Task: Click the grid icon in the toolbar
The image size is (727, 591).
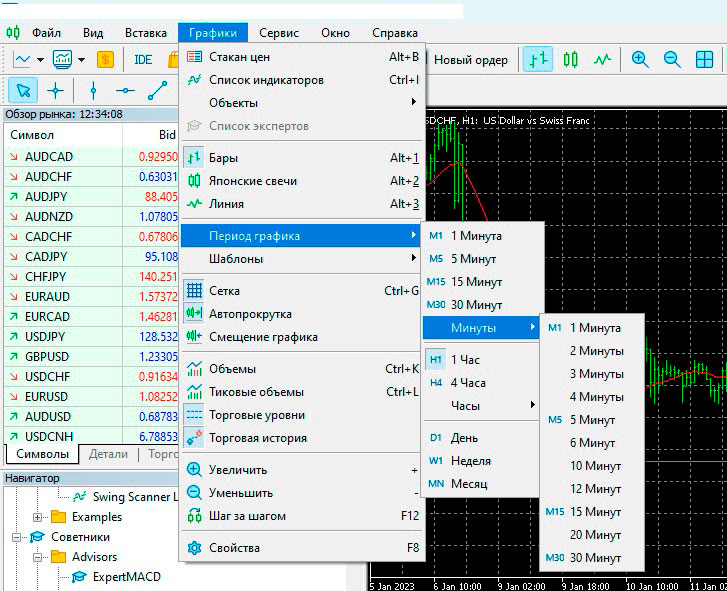Action: [705, 60]
